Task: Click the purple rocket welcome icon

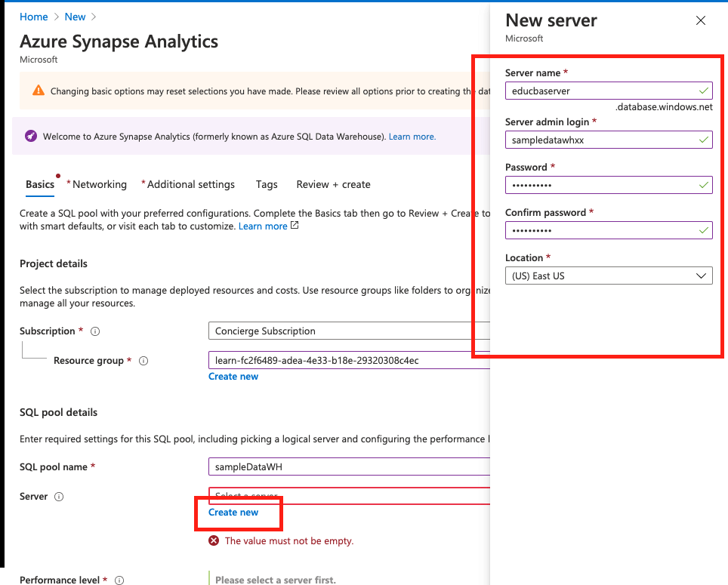Action: tap(31, 137)
